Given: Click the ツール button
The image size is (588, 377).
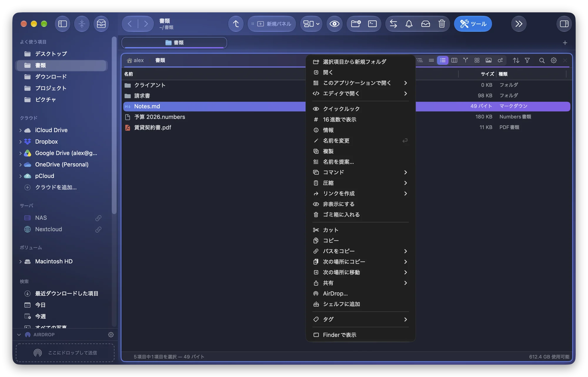Looking at the screenshot, I should click(473, 24).
